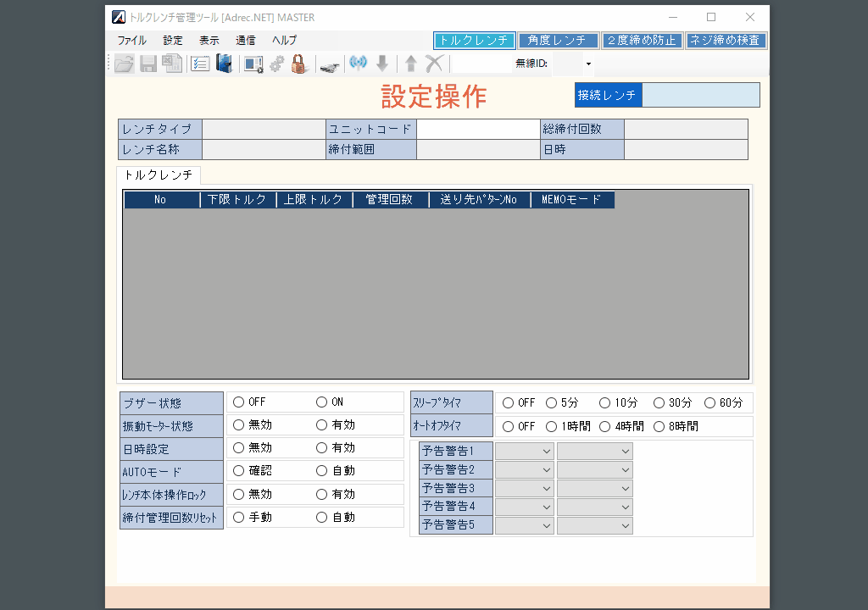The height and width of the screenshot is (610, 868).
Task: Choose 確認 for AUTOモード
Action: [x=238, y=470]
